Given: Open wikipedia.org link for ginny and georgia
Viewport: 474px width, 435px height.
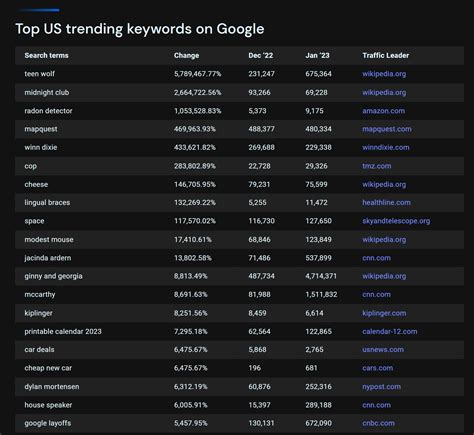Looking at the screenshot, I should tap(384, 276).
